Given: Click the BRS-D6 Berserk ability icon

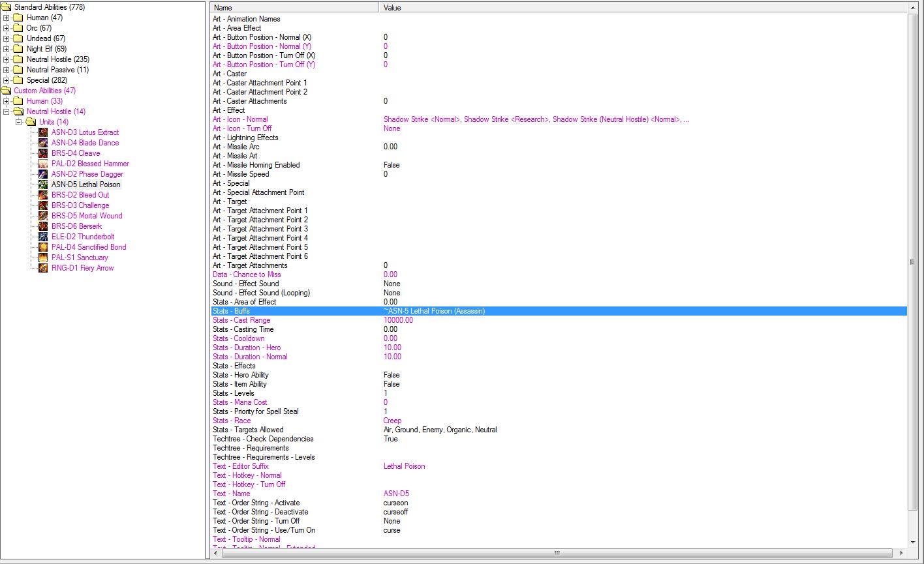Looking at the screenshot, I should 43,226.
